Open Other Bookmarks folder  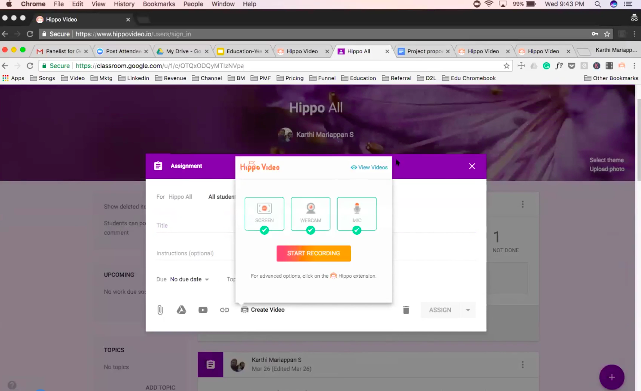611,78
